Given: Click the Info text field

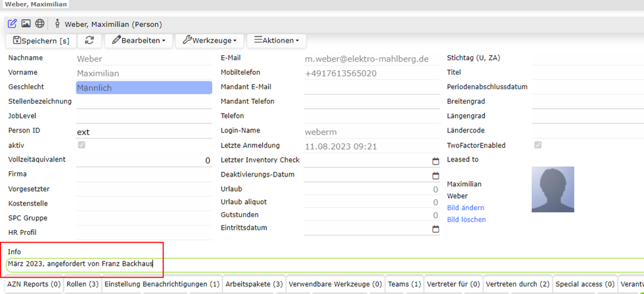Looking at the screenshot, I should click(325, 264).
